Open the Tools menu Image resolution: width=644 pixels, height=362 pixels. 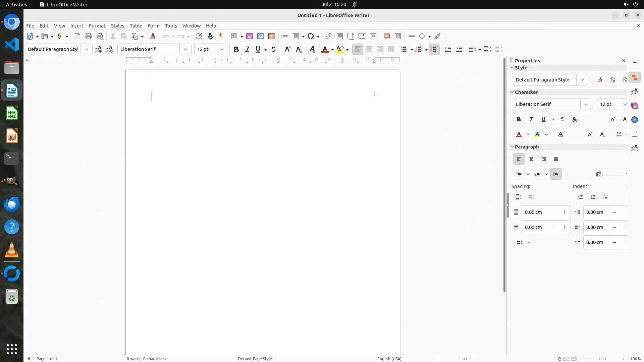pyautogui.click(x=171, y=26)
